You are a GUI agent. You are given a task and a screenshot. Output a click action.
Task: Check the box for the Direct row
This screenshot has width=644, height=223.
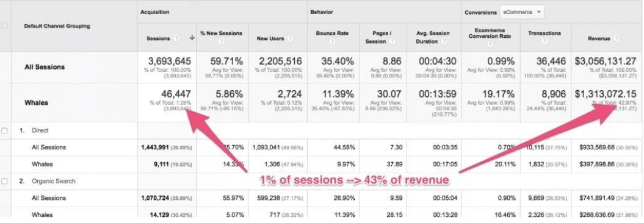[4, 131]
